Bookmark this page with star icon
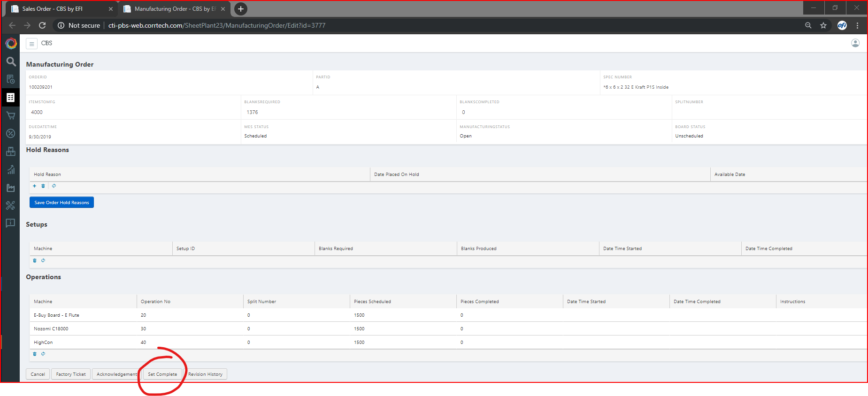Viewport: 868px width, 396px height. click(x=823, y=25)
